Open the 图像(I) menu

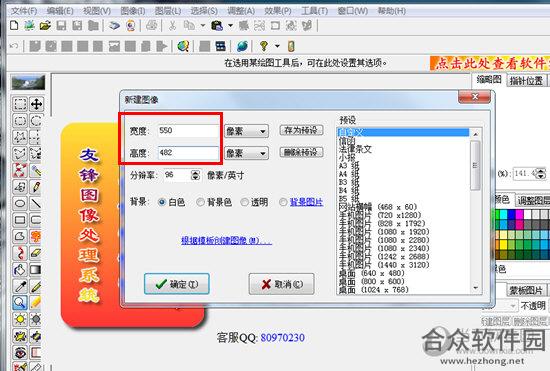133,11
